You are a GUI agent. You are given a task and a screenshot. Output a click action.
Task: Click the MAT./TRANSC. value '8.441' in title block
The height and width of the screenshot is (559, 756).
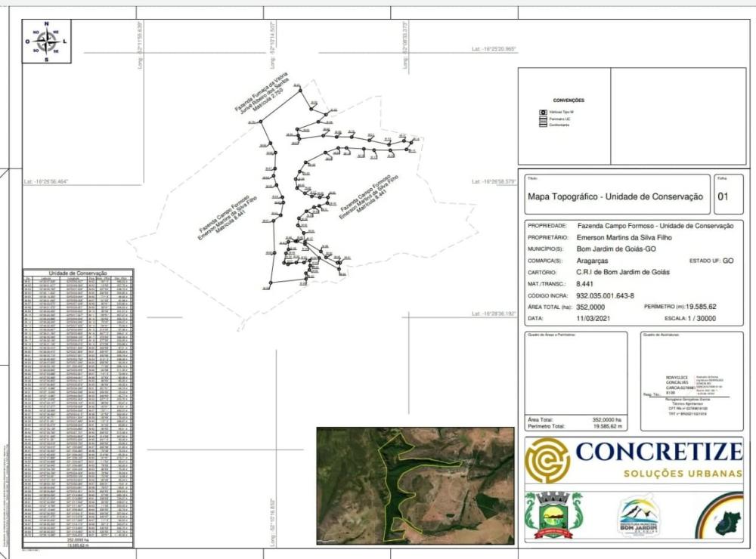pyautogui.click(x=584, y=284)
